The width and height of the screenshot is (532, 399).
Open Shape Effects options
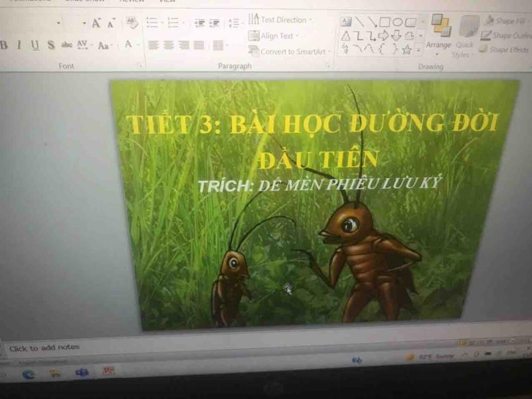[504, 50]
